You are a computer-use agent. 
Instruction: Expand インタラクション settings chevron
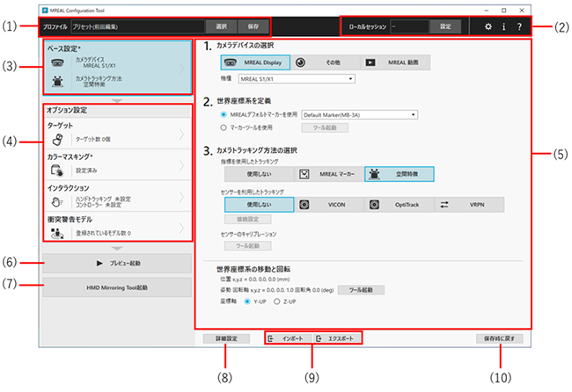tap(181, 197)
